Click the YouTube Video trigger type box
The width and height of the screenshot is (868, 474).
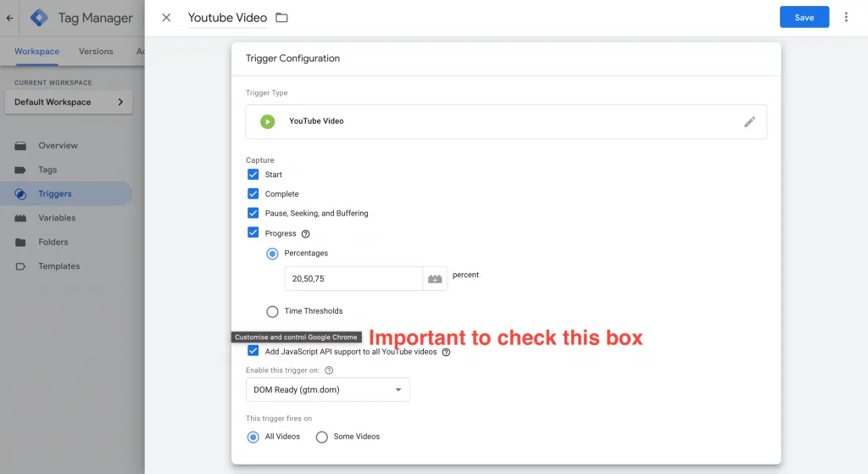click(x=506, y=122)
